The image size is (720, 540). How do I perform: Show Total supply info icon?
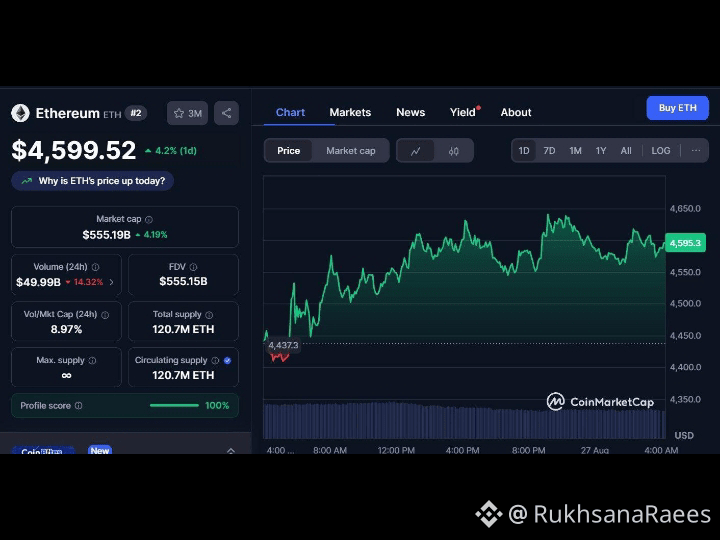click(x=209, y=315)
